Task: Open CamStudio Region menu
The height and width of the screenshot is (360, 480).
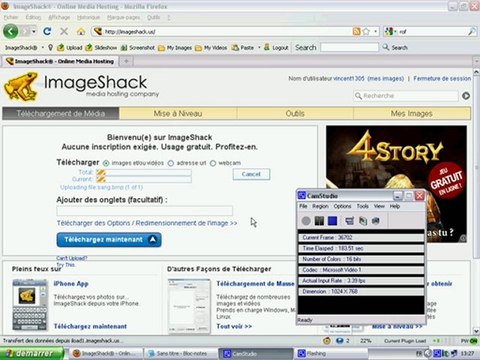Action: (320, 206)
